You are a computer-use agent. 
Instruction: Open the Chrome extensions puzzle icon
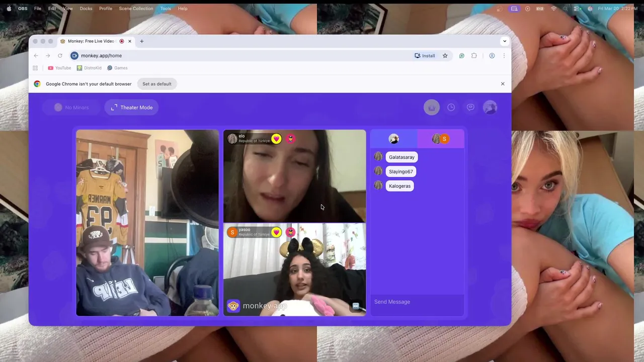(x=474, y=56)
